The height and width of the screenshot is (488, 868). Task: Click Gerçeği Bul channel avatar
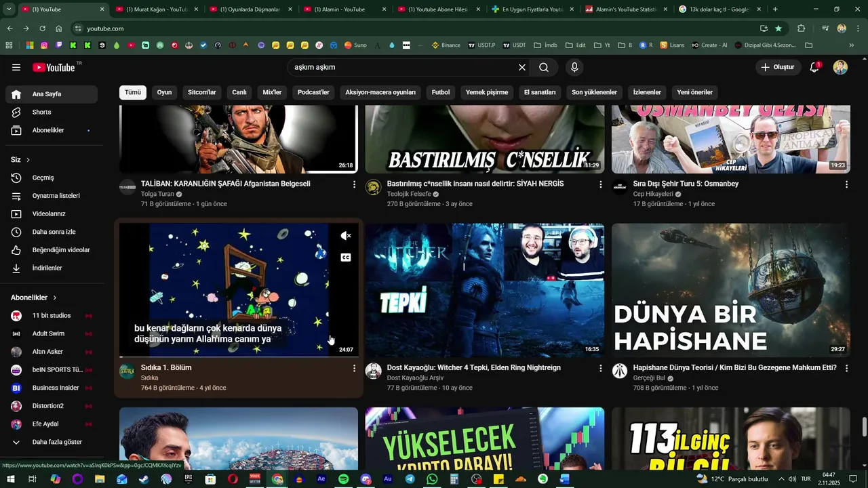tap(620, 371)
